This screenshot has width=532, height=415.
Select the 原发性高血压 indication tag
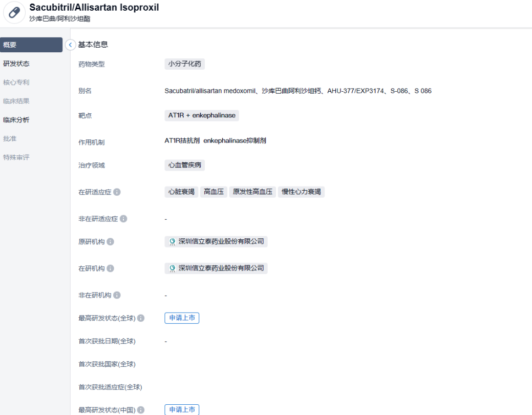click(x=252, y=192)
